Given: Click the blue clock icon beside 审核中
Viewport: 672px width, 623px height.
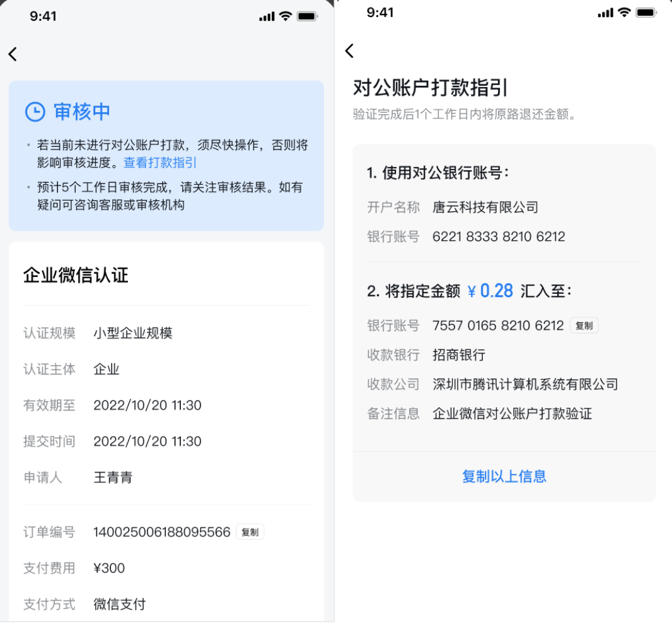Looking at the screenshot, I should (35, 112).
